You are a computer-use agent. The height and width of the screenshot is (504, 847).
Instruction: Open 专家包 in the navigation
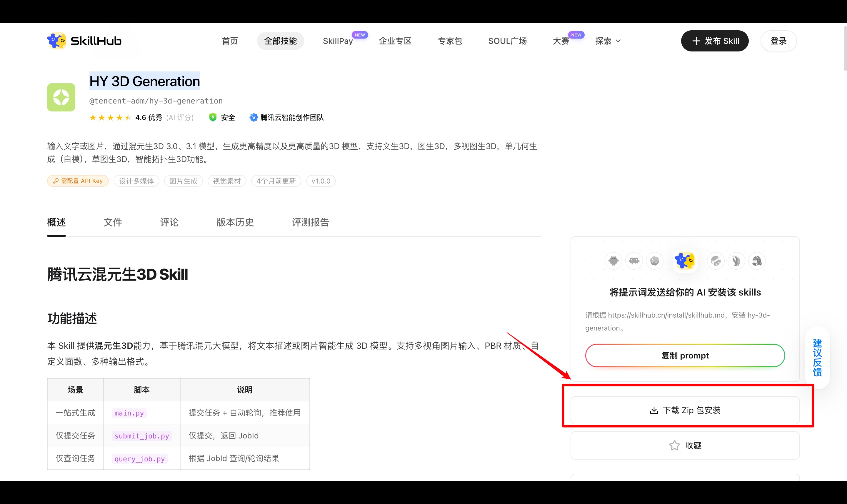[x=450, y=41]
